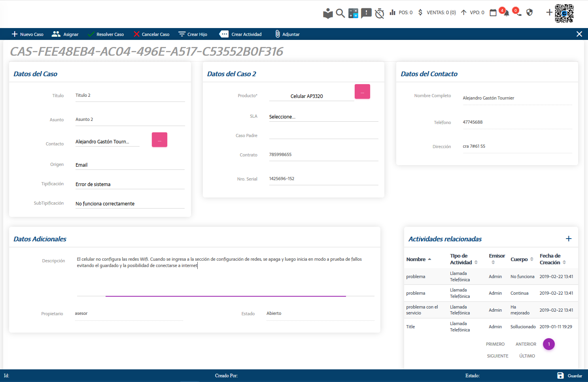Click the crossed-out timer icon
This screenshot has width=588, height=382.
tap(379, 13)
